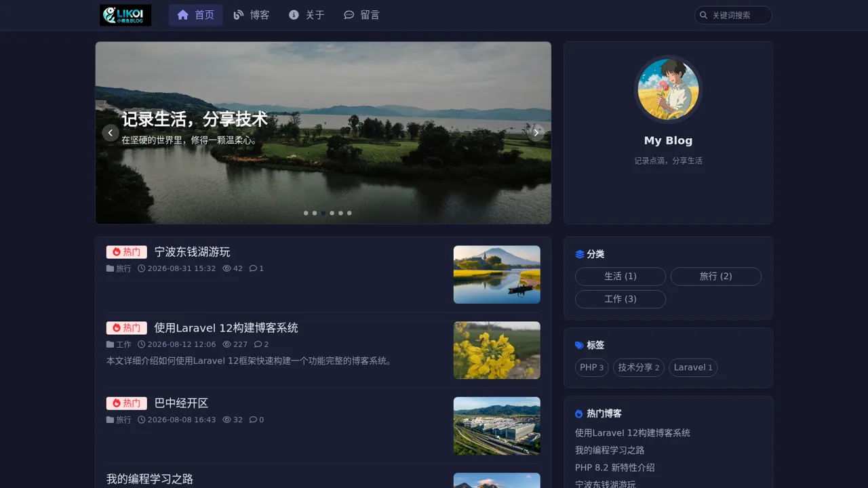Click the info icon beside 关于
This screenshot has width=868, height=488.
294,15
